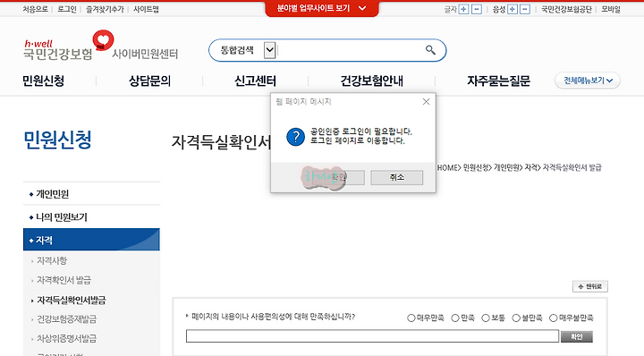Click the 처음으로 top link
644x356 pixels.
[x=35, y=9]
